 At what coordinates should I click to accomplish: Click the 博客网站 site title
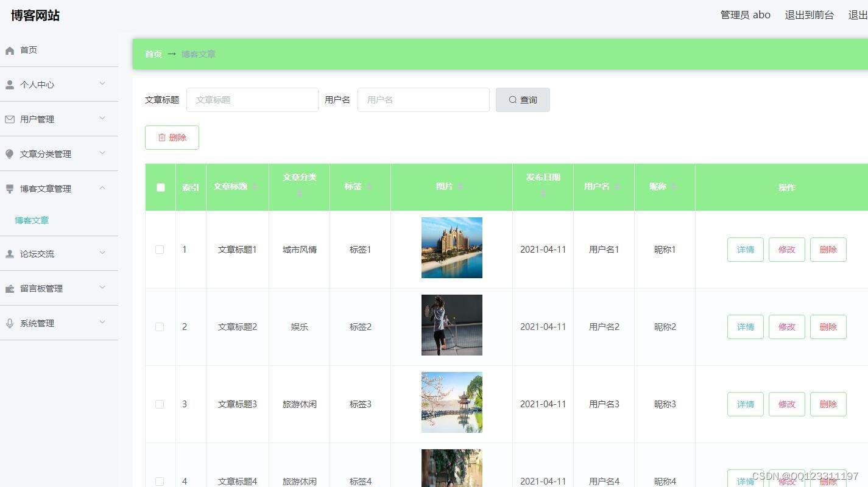click(x=35, y=16)
